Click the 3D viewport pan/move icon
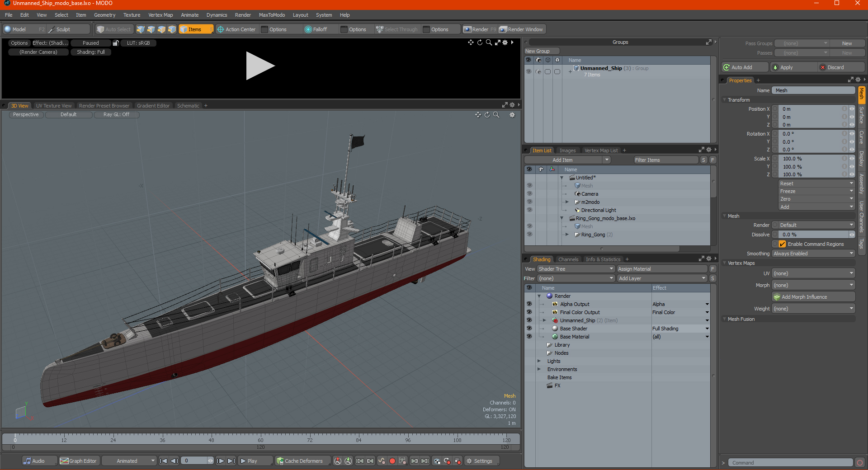 (478, 115)
